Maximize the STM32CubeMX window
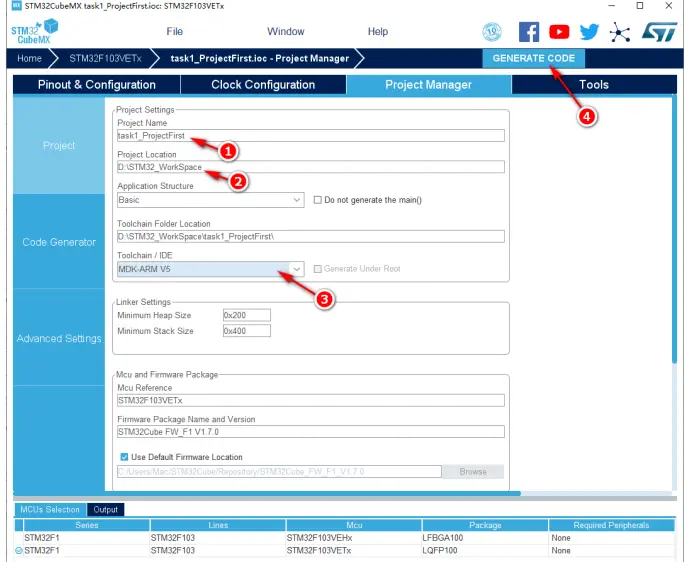Viewport: 686px width, 562px height. [x=640, y=6]
